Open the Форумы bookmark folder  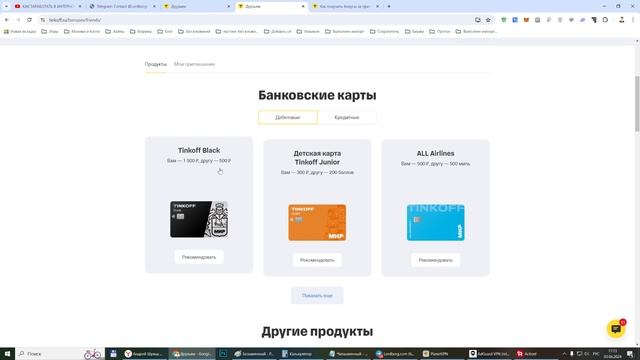(140, 31)
